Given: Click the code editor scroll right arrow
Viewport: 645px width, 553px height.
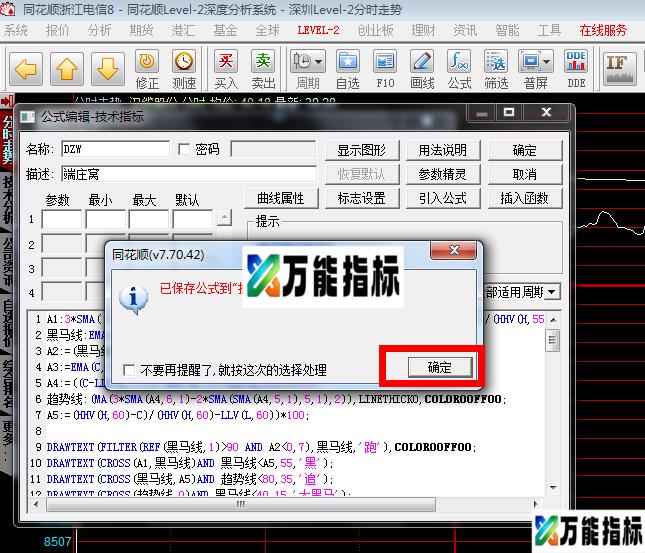Looking at the screenshot, I should (x=536, y=504).
